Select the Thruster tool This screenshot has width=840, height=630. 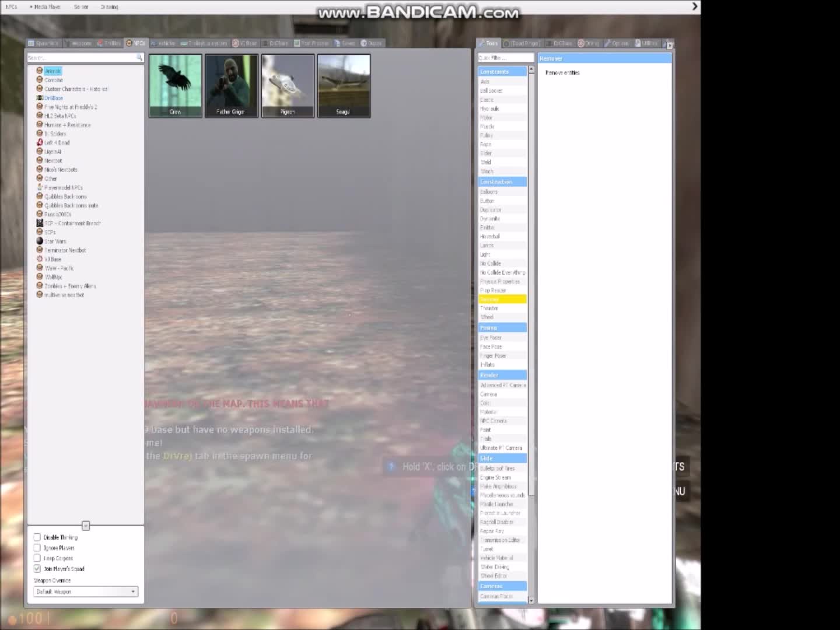point(502,308)
